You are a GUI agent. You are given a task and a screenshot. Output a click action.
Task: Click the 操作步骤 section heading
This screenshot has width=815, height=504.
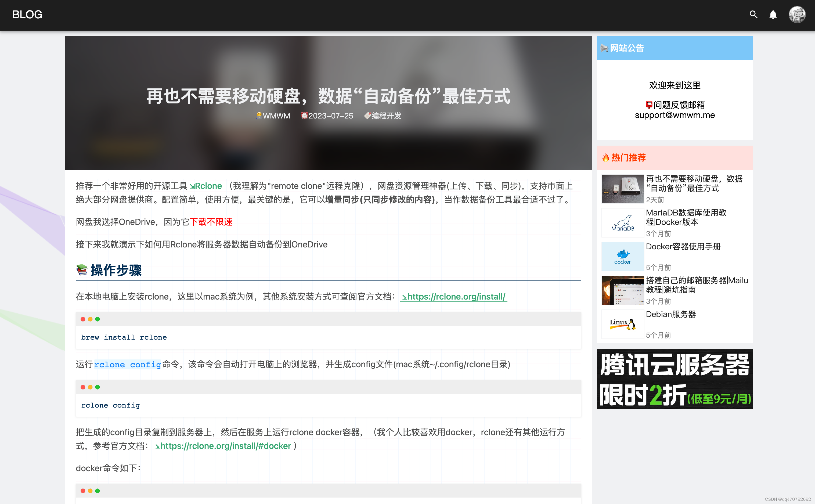tap(116, 270)
